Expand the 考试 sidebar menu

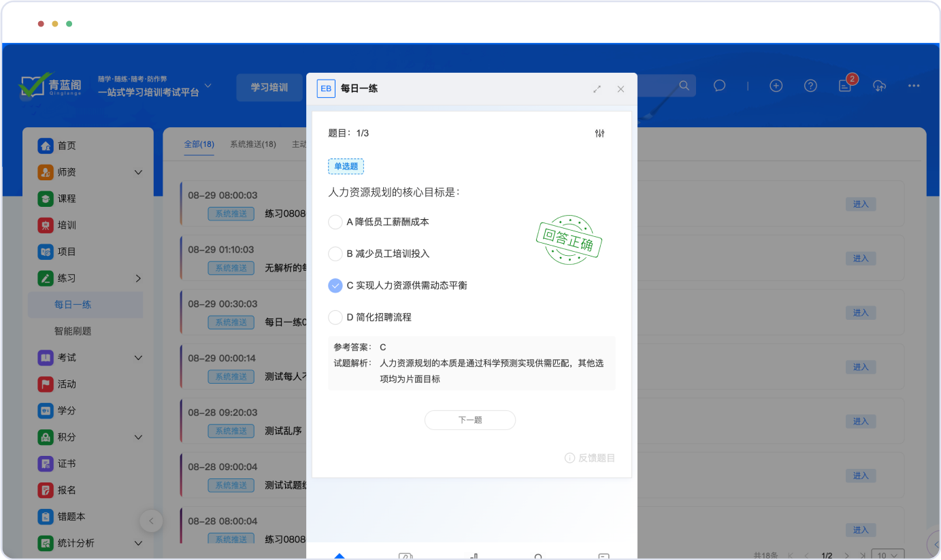point(138,358)
